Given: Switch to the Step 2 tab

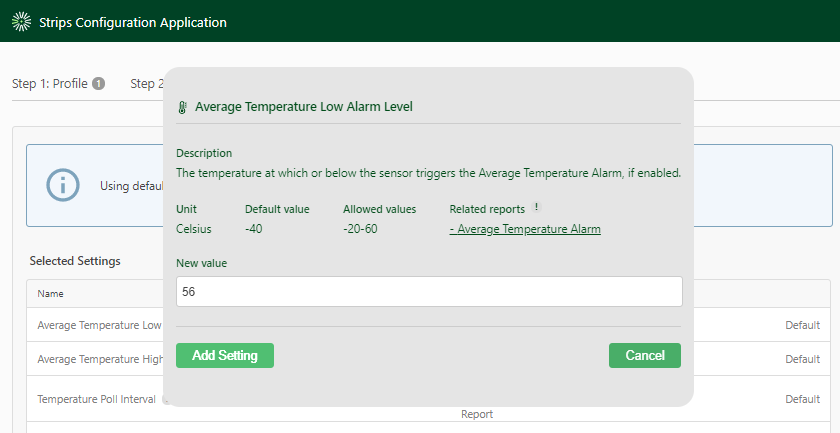Looking at the screenshot, I should pos(147,84).
